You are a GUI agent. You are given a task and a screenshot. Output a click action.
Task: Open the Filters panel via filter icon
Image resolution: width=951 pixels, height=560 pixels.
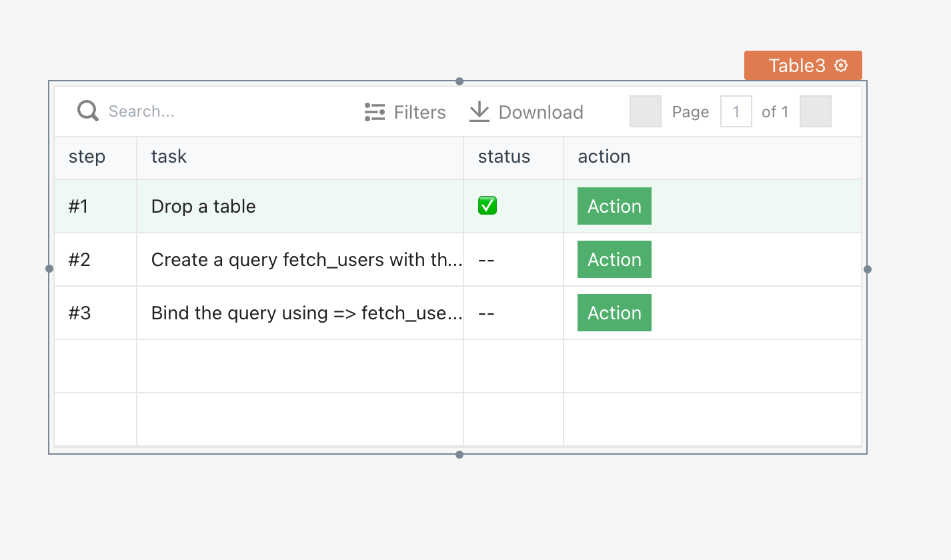click(x=373, y=111)
